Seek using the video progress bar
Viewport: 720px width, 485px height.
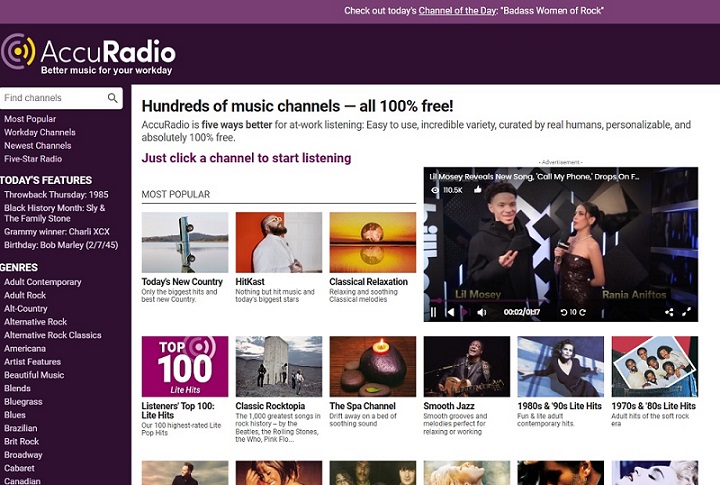click(x=561, y=301)
